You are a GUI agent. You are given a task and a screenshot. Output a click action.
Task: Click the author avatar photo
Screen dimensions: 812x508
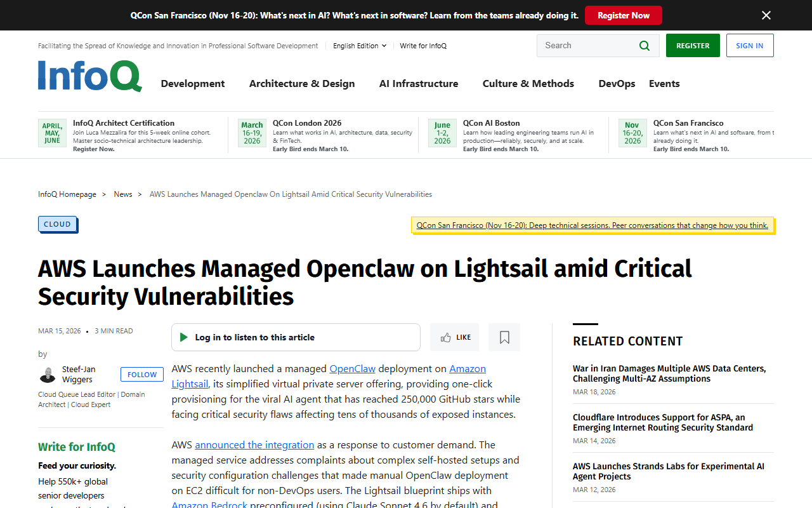[48, 374]
